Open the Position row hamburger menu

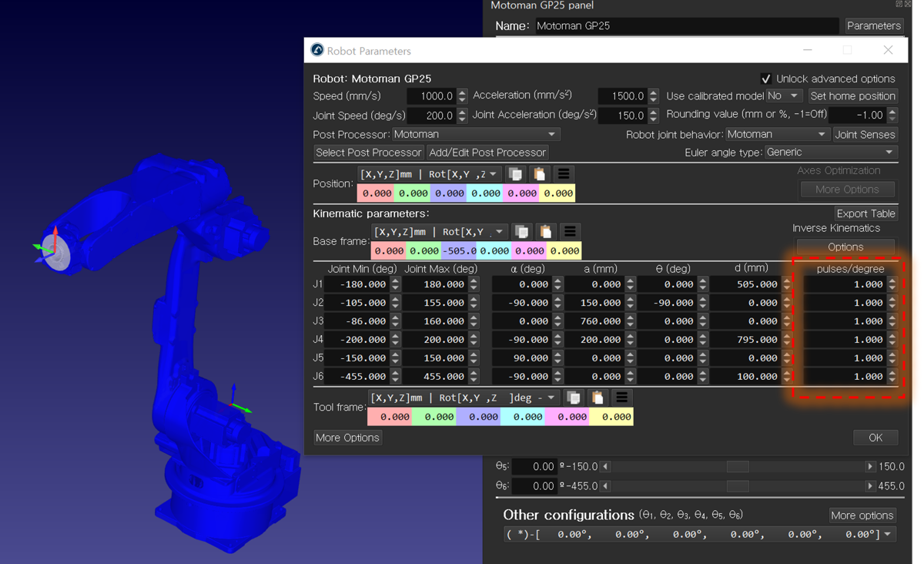564,174
